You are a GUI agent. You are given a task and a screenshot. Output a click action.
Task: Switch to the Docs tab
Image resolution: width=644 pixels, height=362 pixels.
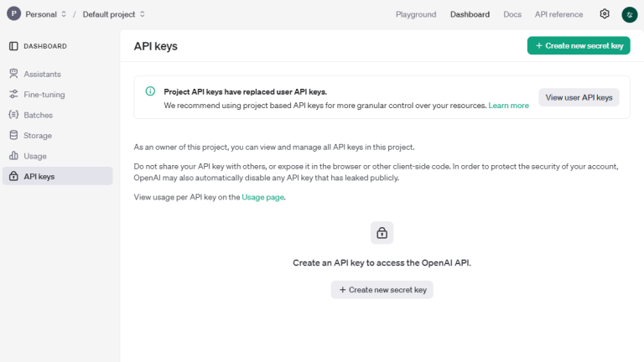point(512,14)
